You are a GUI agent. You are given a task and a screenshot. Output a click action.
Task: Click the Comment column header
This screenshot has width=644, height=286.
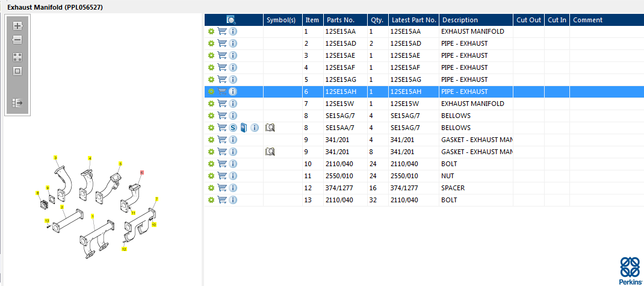click(607, 20)
